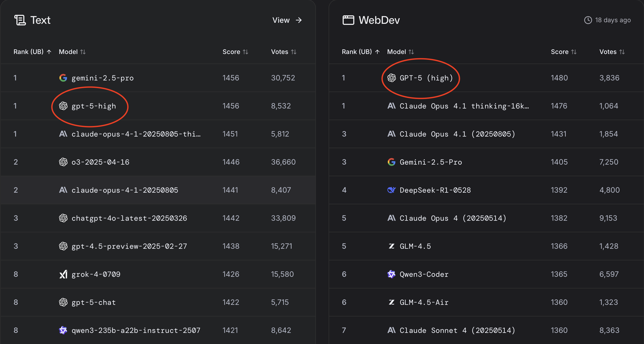Toggle sorting on Text panel Score column
This screenshot has height=344, width=644.
point(245,52)
